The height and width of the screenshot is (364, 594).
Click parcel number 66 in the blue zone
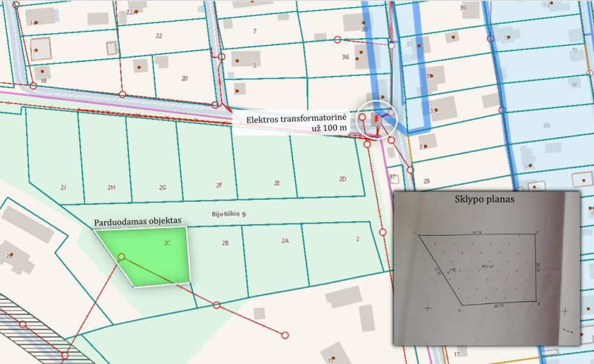[x=547, y=125]
